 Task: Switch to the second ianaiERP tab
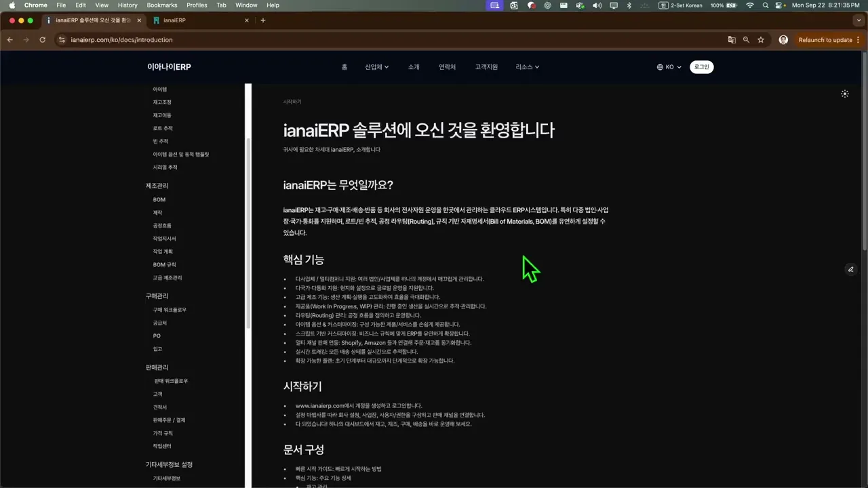pyautogui.click(x=201, y=20)
